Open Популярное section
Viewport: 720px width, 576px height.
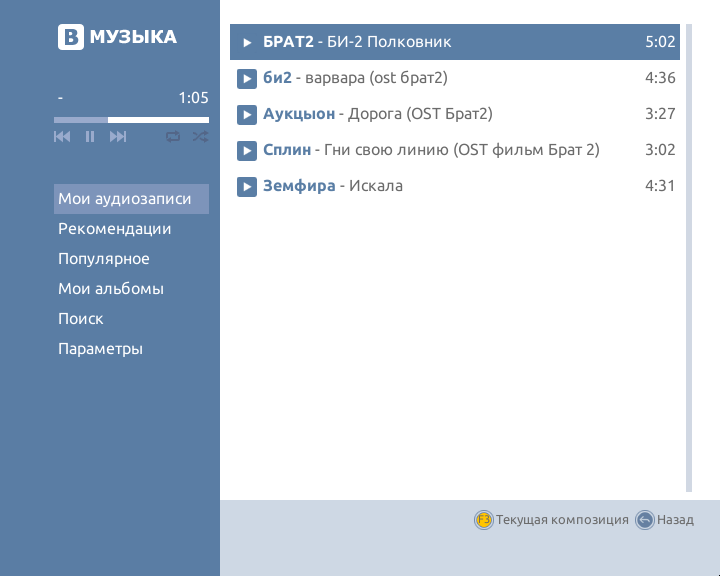104,259
